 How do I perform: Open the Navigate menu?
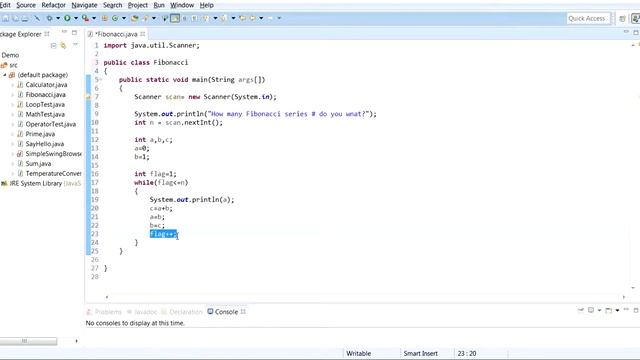pyautogui.click(x=84, y=5)
